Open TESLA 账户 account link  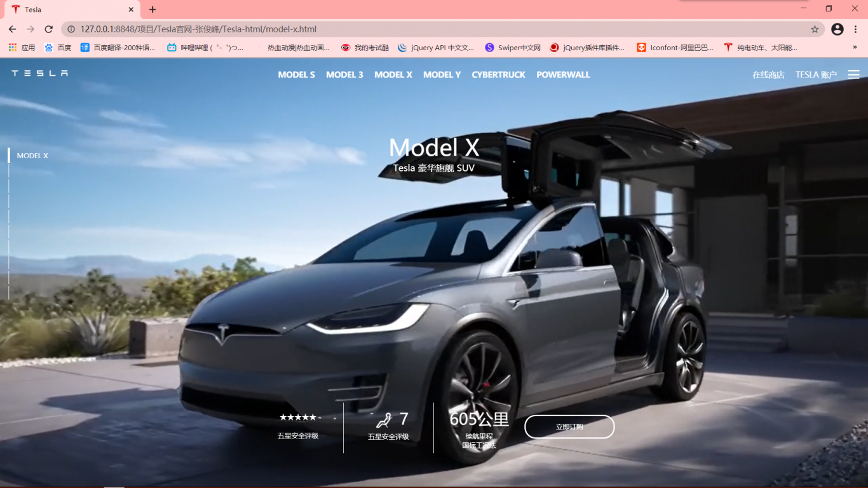816,75
